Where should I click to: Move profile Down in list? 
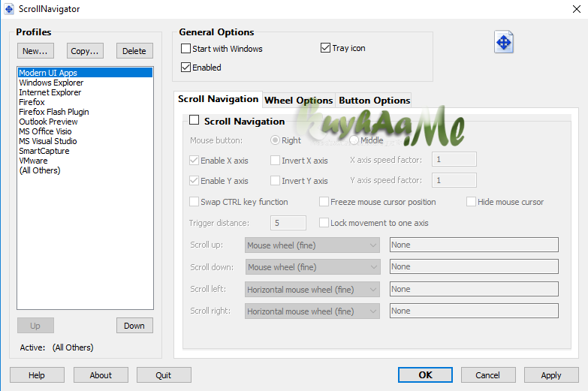[x=134, y=326]
